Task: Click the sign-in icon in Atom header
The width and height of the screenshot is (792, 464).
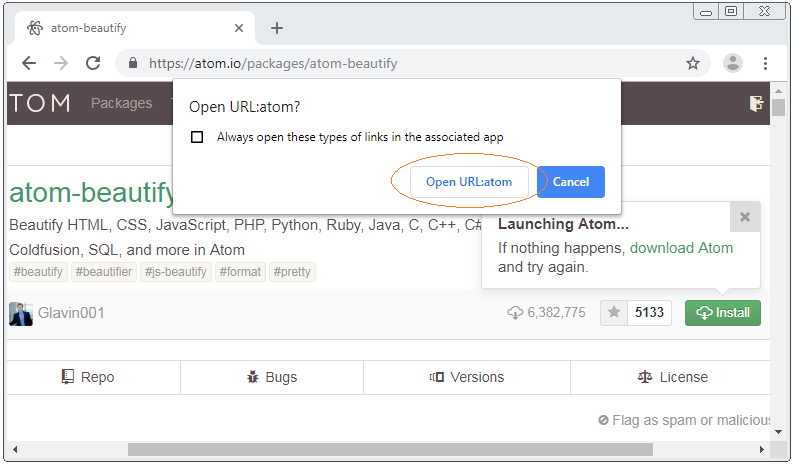Action: coord(756,104)
